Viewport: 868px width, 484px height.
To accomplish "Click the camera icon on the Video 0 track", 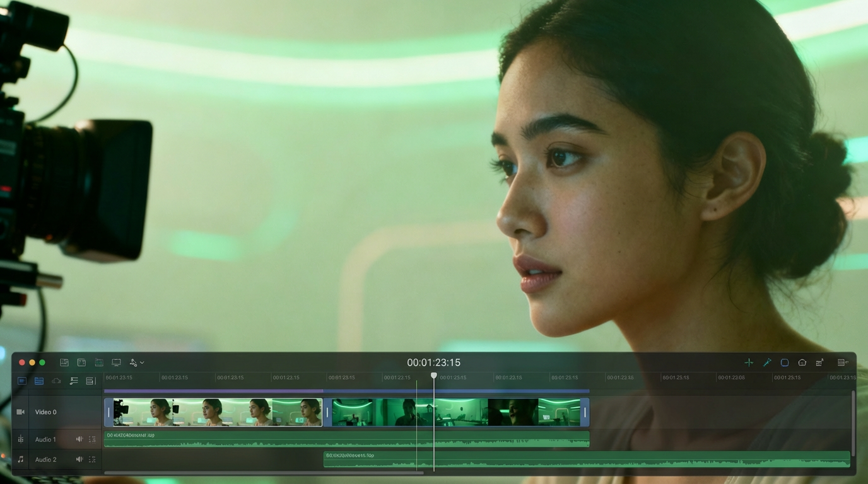I will point(21,412).
